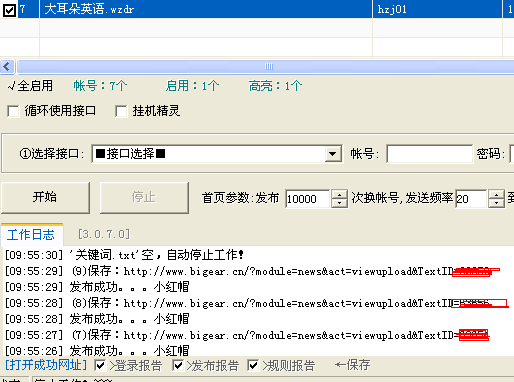This screenshot has height=382, width=514.
Task: Click the 开始 start button
Action: 45,197
